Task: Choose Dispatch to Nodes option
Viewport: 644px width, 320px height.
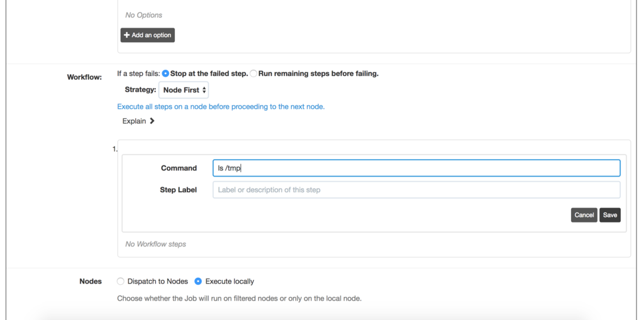Action: (121, 281)
